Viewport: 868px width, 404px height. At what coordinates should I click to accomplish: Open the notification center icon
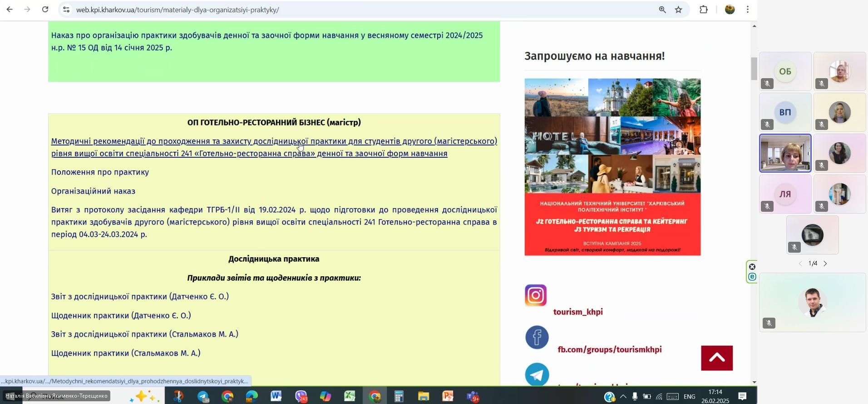coord(742,397)
